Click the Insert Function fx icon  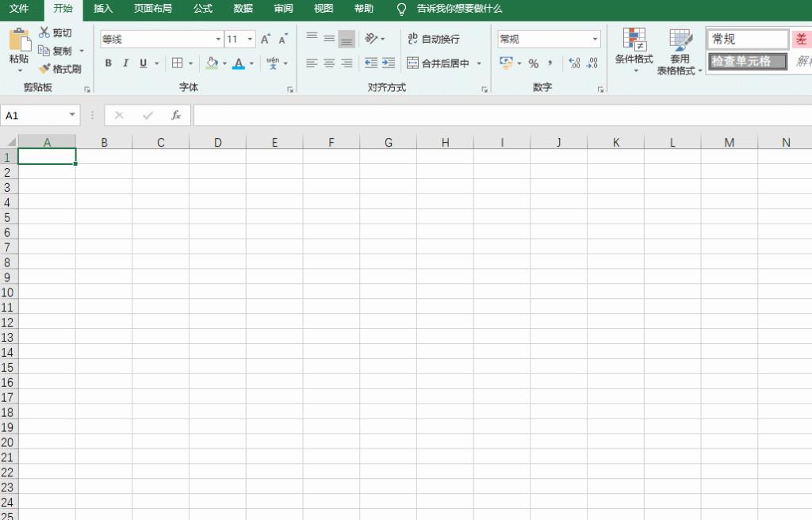coord(176,116)
